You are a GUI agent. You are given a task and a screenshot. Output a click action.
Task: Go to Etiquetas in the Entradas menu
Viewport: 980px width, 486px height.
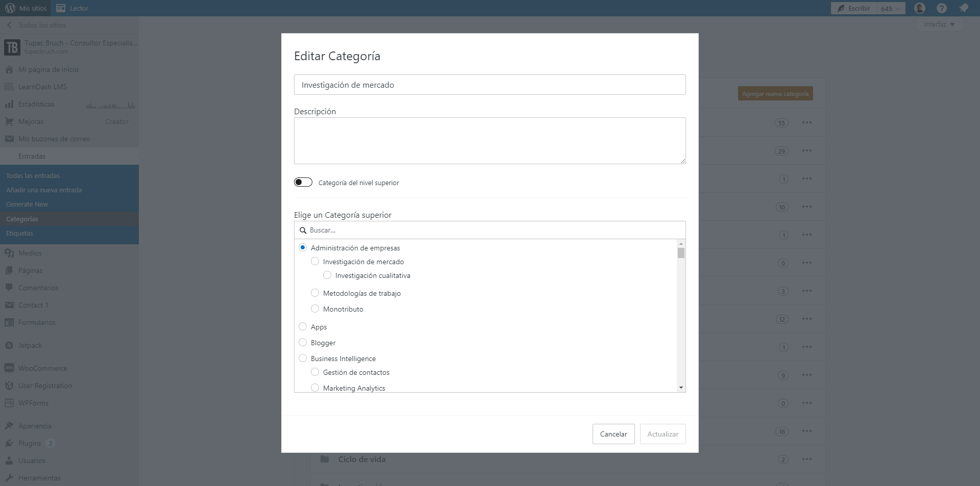click(x=20, y=233)
